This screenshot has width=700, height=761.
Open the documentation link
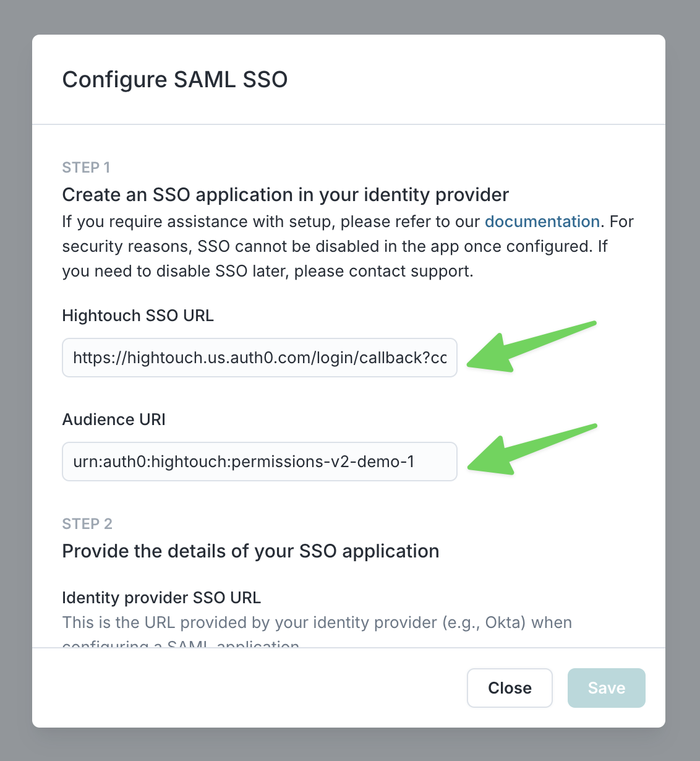[x=542, y=221]
